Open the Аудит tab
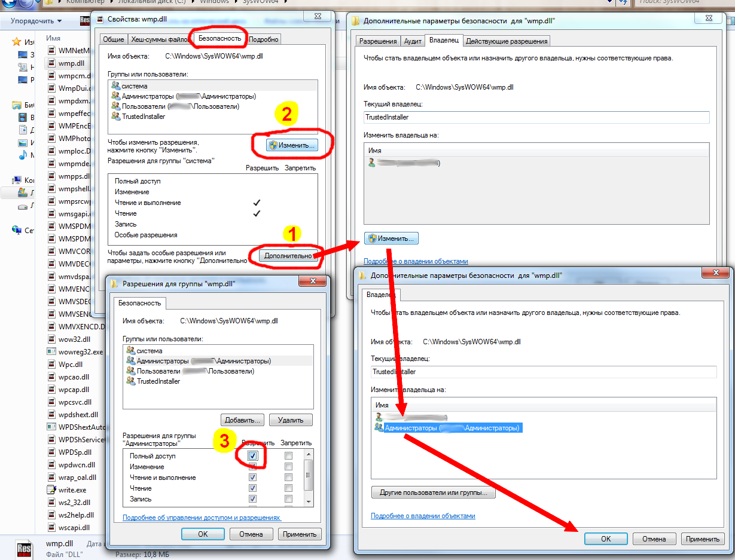735x560 pixels. 413,41
